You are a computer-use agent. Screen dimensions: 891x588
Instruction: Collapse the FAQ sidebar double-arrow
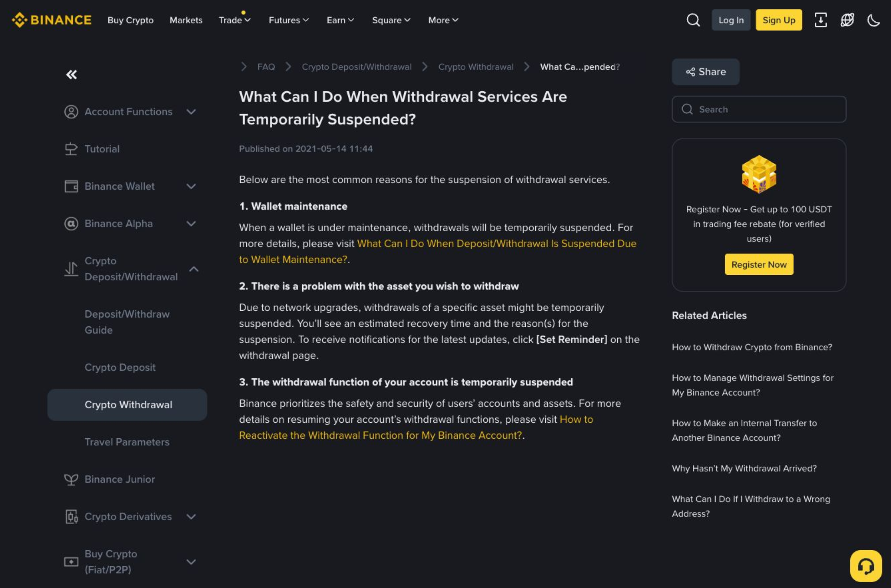71,74
